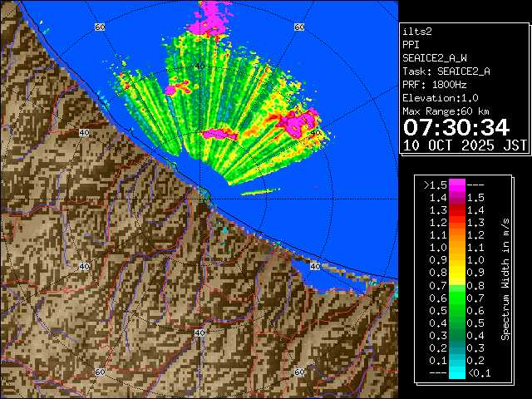Select the ">1.5" legend label
Screen dimensions: 532x399
(436, 185)
